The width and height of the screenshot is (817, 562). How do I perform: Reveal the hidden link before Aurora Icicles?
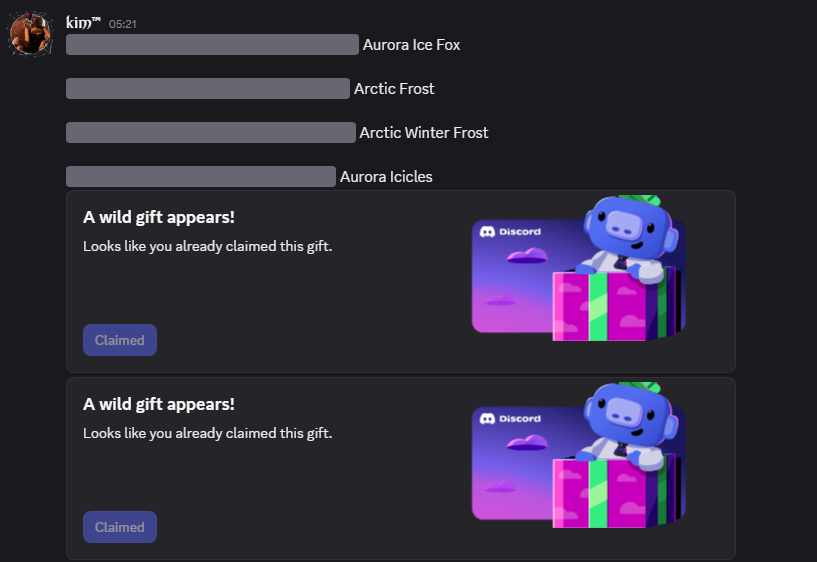[x=201, y=177]
